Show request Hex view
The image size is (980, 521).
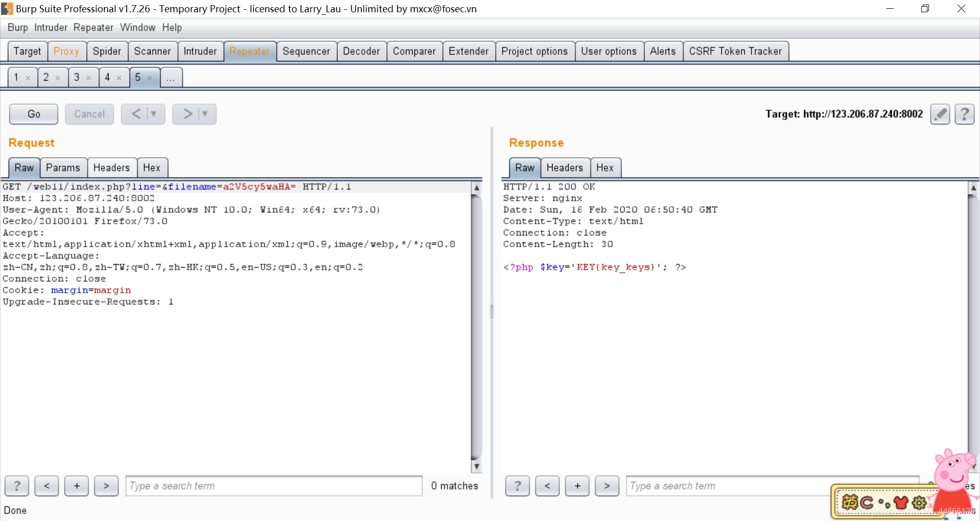(152, 168)
